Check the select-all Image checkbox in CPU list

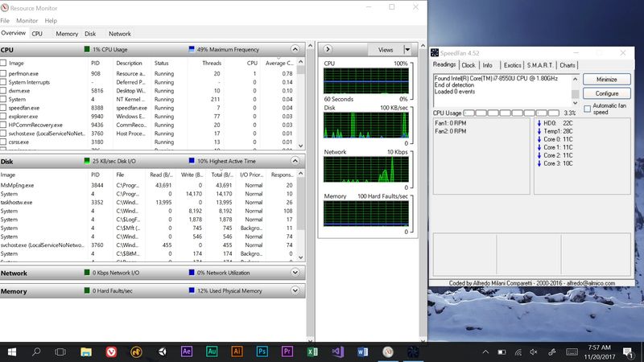[x=3, y=63]
